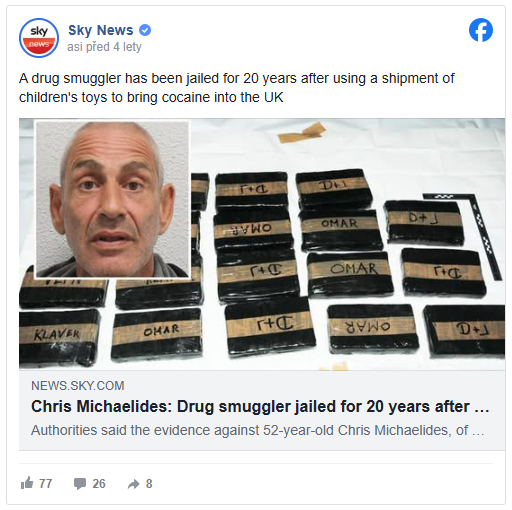Open the mugshot inset photo

(x=113, y=199)
